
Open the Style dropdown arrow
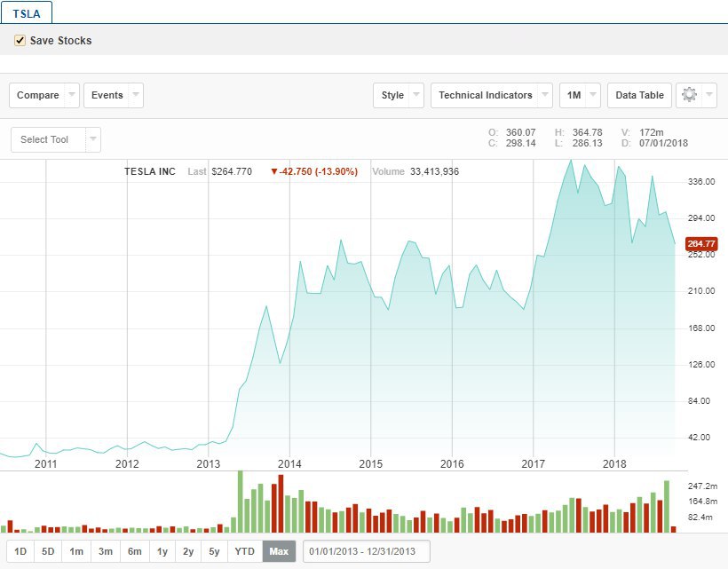(416, 95)
